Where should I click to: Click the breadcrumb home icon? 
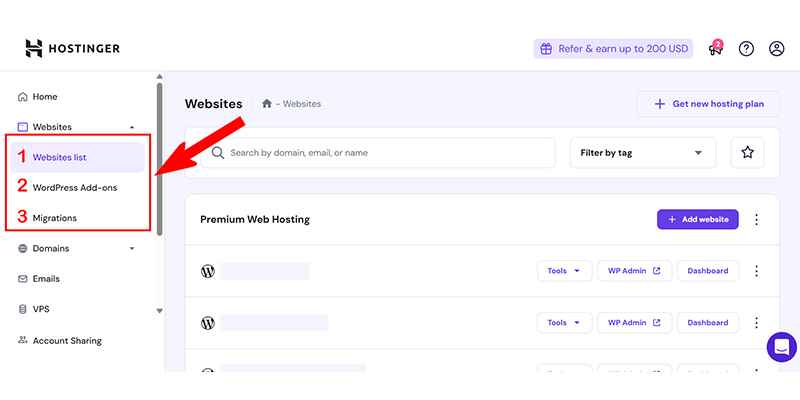click(266, 104)
